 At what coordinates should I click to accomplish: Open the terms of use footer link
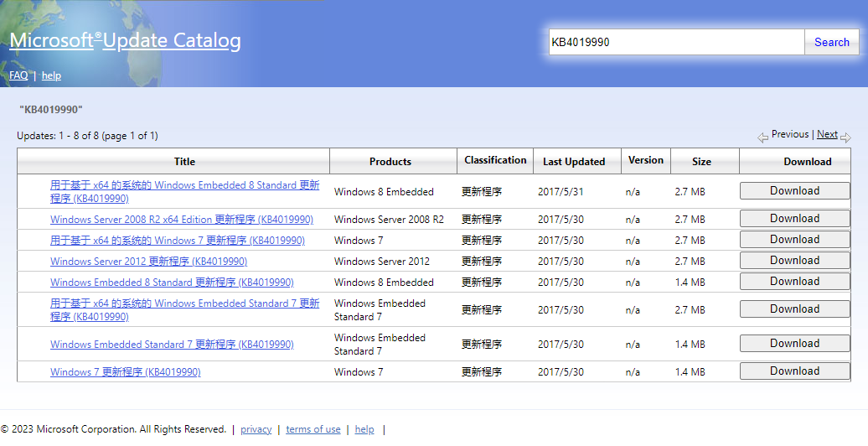(313, 429)
